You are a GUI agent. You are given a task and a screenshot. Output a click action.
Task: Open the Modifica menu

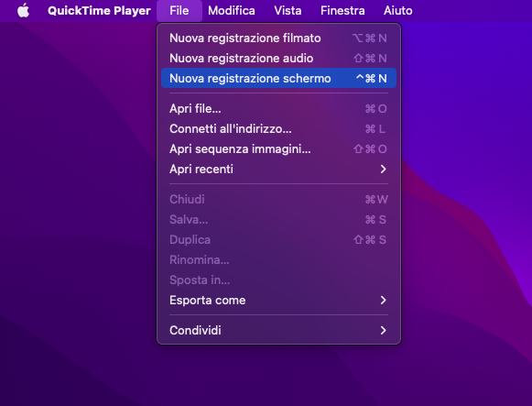click(x=232, y=10)
